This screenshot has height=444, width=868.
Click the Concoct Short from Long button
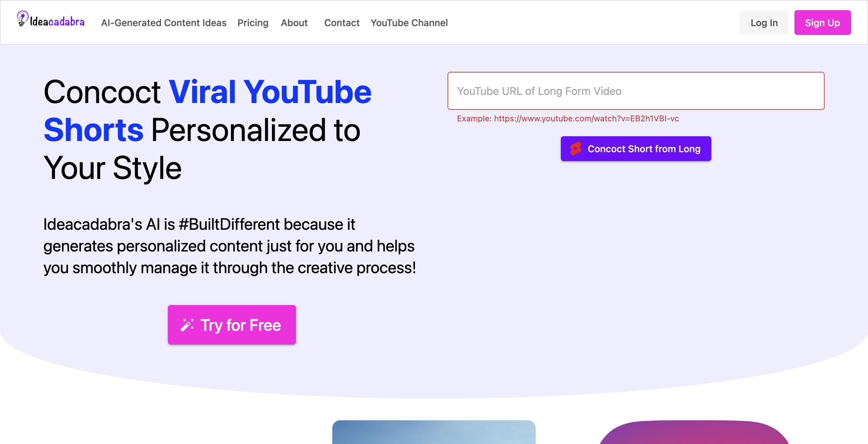point(636,149)
